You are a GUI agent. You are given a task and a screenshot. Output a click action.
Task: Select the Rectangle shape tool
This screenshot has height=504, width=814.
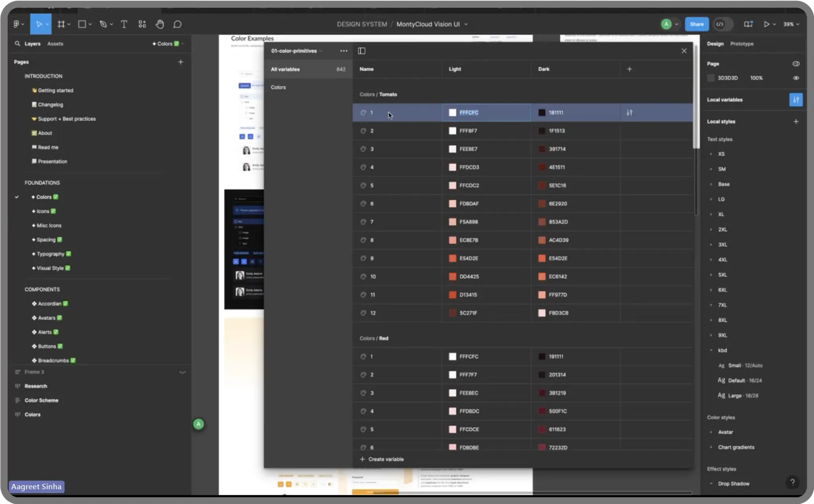click(x=82, y=24)
